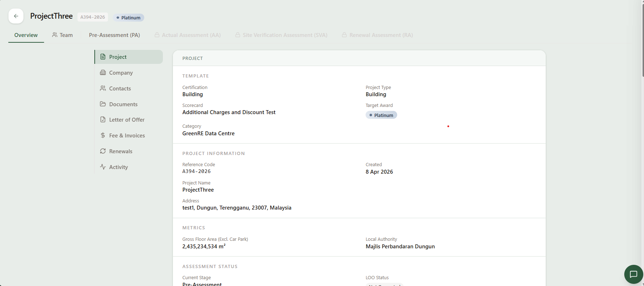Image resolution: width=644 pixels, height=286 pixels.
Task: Click gross floor area '2,435,234,534 m²'
Action: [x=204, y=246]
